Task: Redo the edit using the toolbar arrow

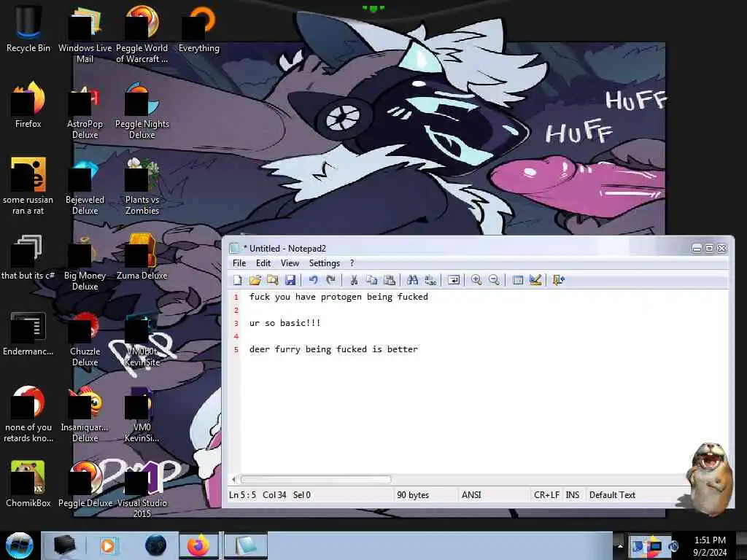Action: (x=330, y=280)
